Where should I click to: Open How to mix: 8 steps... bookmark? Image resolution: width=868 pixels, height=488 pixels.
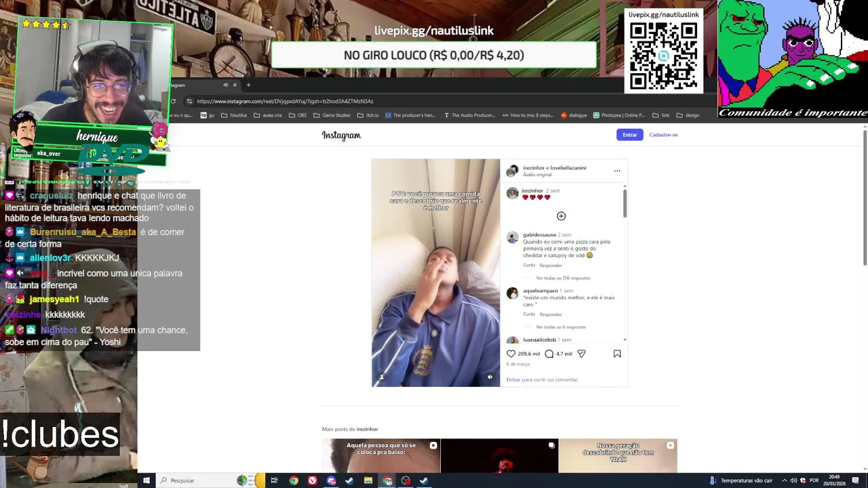point(528,115)
